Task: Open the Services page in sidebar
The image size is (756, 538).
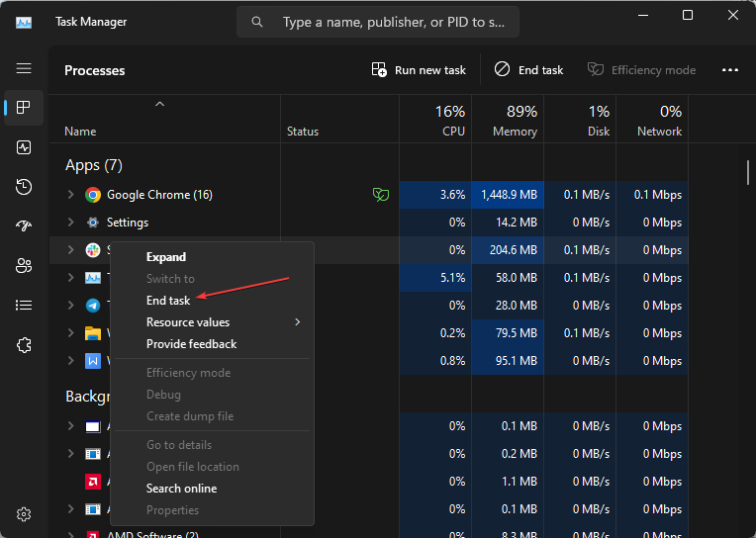Action: pos(24,345)
